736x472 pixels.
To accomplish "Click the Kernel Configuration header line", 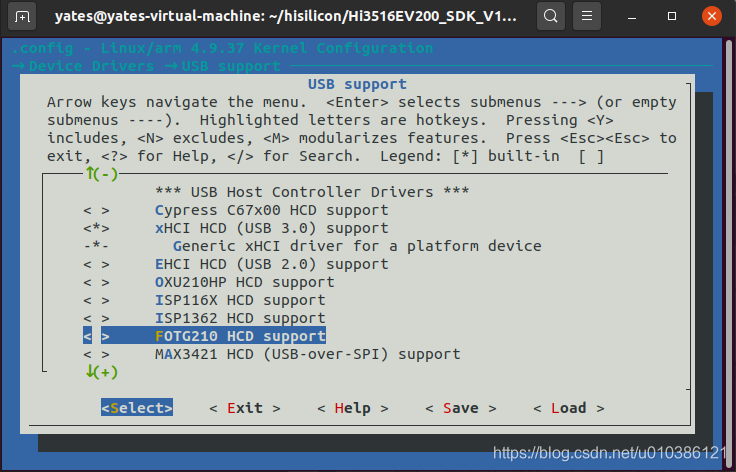I will 222,48.
